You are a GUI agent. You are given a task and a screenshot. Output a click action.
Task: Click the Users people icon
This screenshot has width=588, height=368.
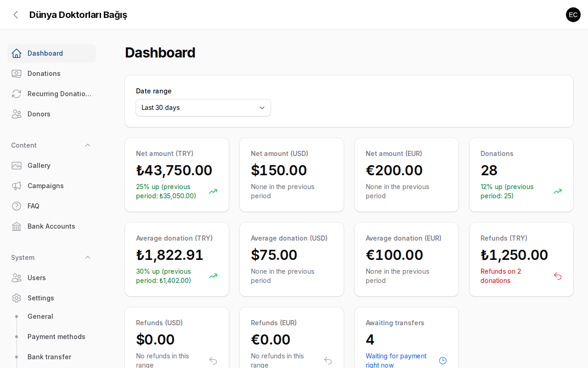pyautogui.click(x=17, y=278)
